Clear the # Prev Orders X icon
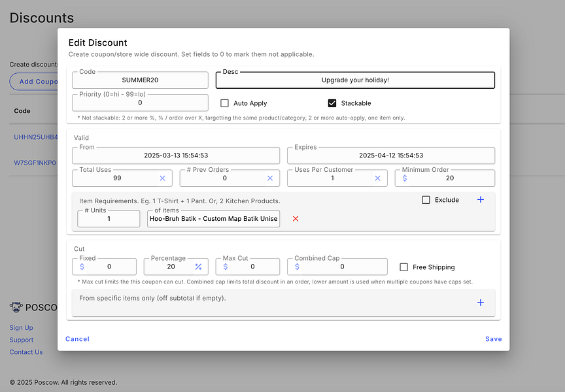565x392 pixels. coord(270,178)
